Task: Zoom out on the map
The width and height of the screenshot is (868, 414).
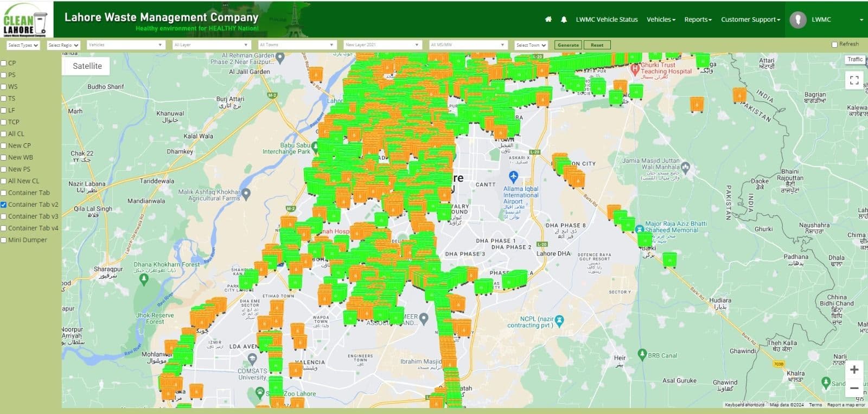Action: [854, 388]
